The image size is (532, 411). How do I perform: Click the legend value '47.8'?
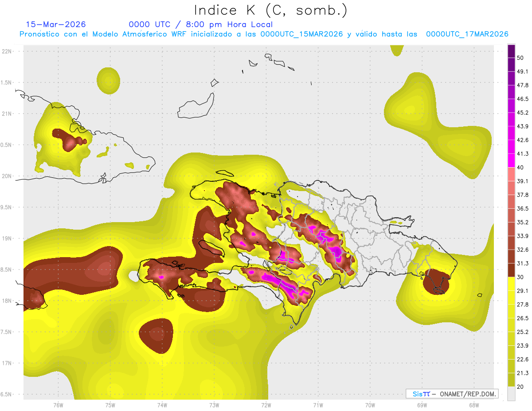tap(523, 85)
